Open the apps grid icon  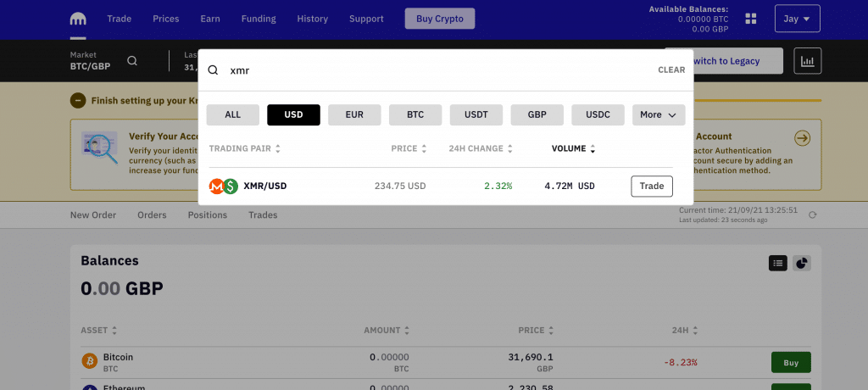(x=751, y=19)
